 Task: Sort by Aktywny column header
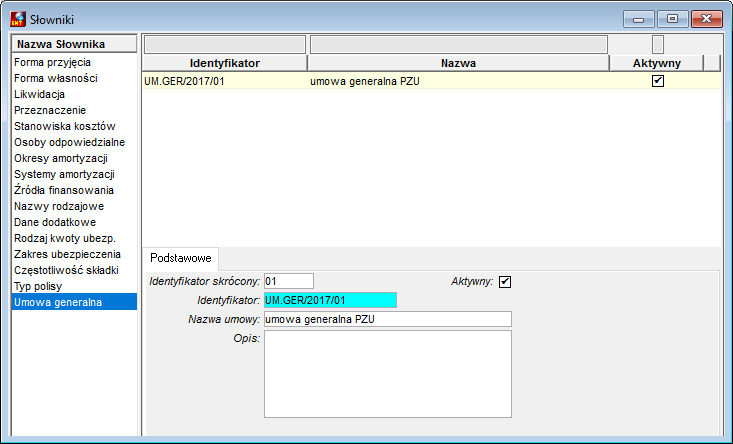pyautogui.click(x=656, y=63)
